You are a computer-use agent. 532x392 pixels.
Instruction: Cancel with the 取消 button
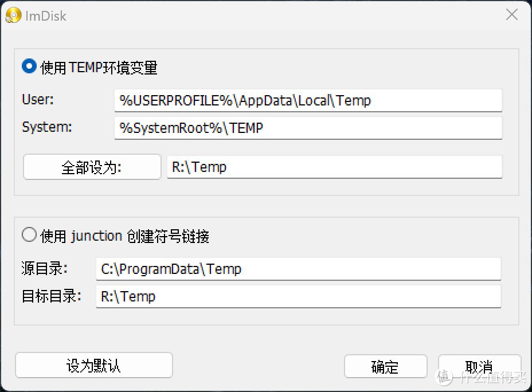click(x=479, y=366)
